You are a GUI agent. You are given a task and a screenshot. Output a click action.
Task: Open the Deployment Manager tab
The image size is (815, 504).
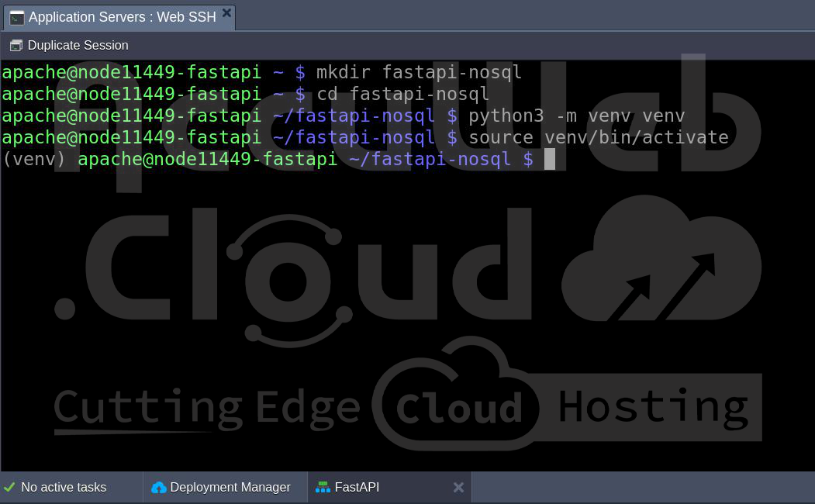pos(230,488)
